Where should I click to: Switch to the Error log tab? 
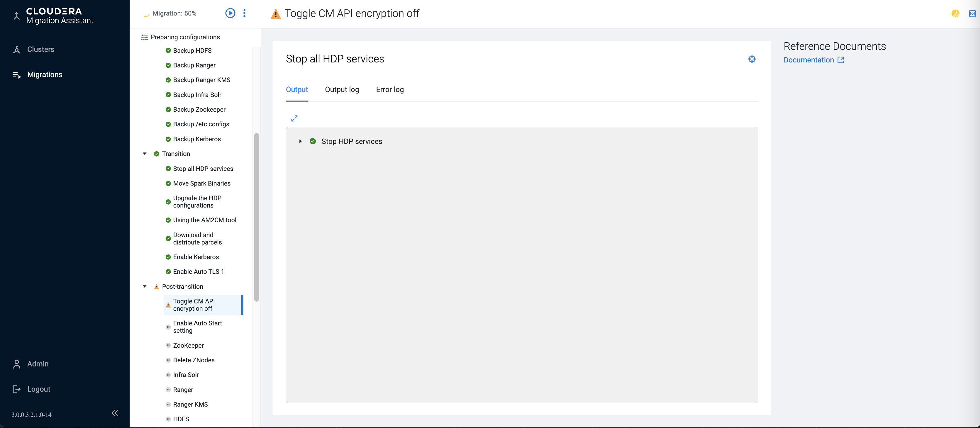(389, 90)
